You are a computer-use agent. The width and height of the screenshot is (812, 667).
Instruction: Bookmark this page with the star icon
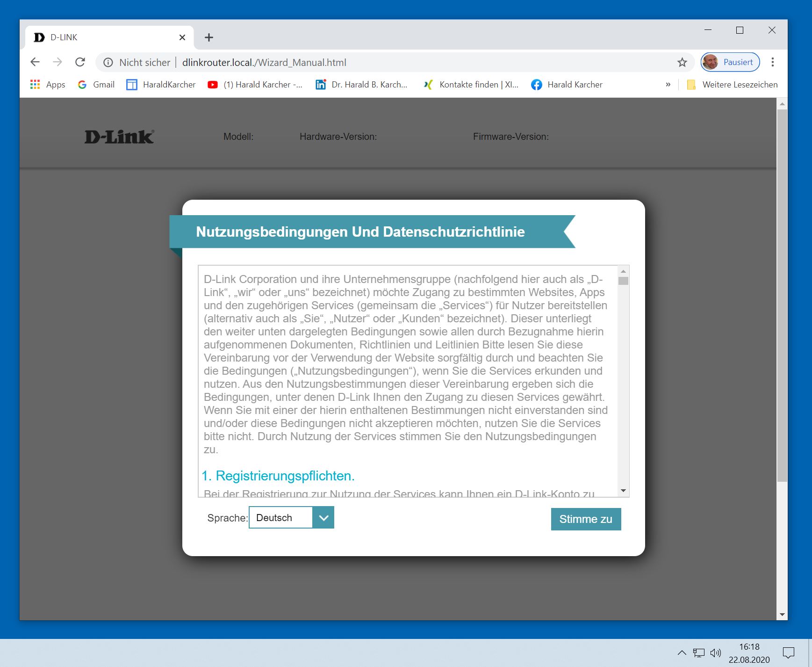point(683,62)
